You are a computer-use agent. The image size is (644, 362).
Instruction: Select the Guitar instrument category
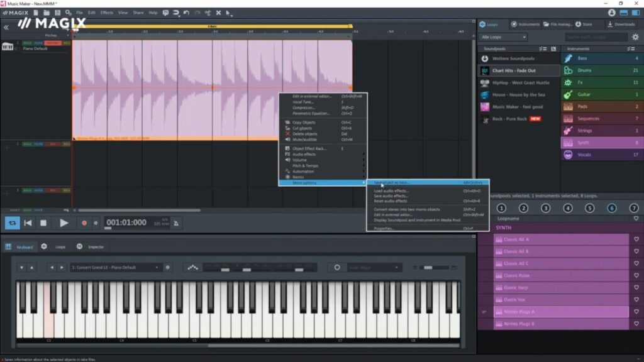pyautogui.click(x=601, y=94)
